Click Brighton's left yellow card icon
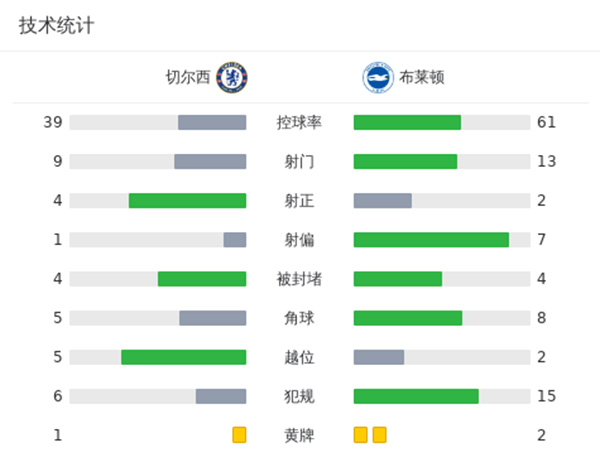 coord(361,435)
